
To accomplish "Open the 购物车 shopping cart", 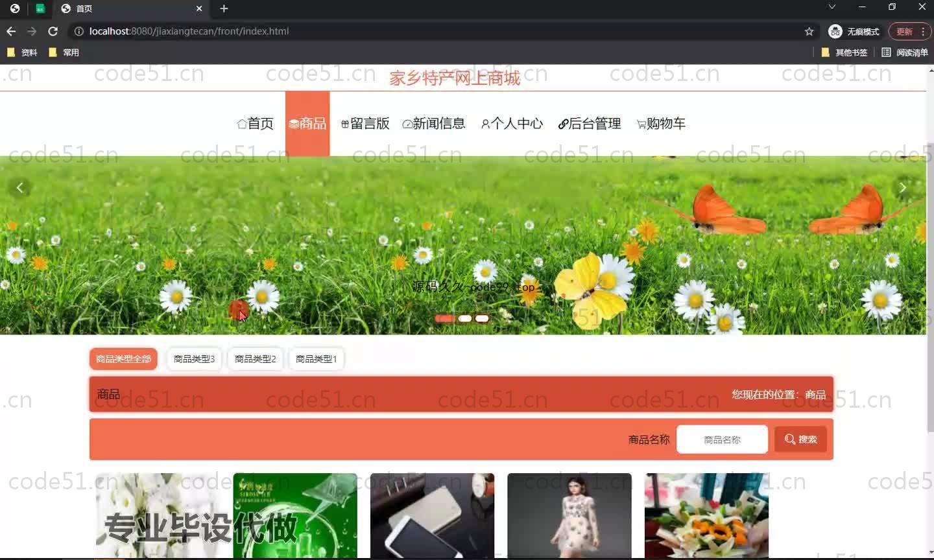I will click(661, 123).
